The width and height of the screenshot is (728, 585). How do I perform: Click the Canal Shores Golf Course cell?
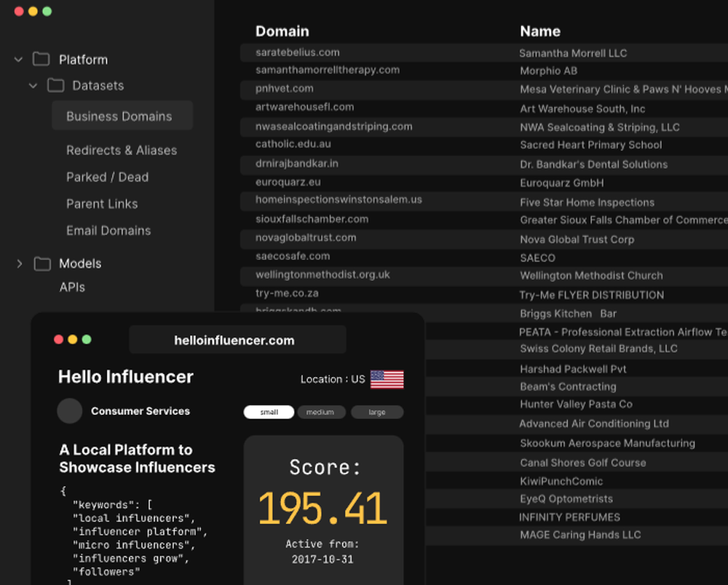pyautogui.click(x=583, y=463)
